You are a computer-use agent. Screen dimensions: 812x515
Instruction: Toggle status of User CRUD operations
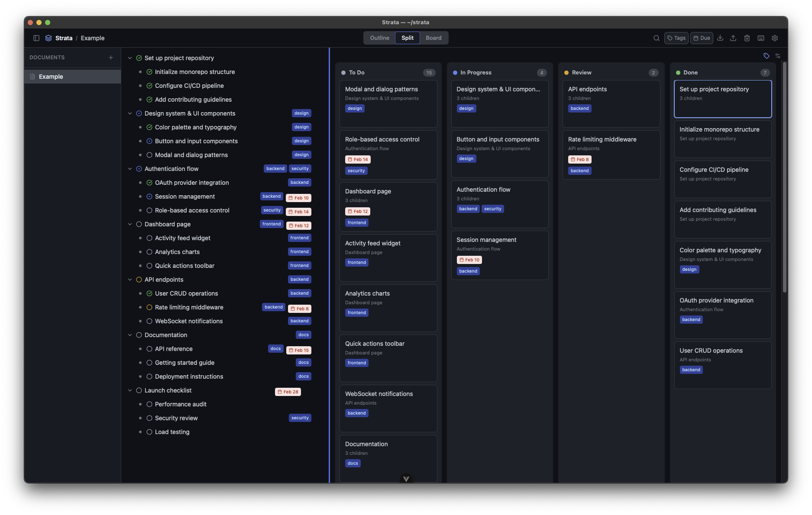[x=149, y=293]
